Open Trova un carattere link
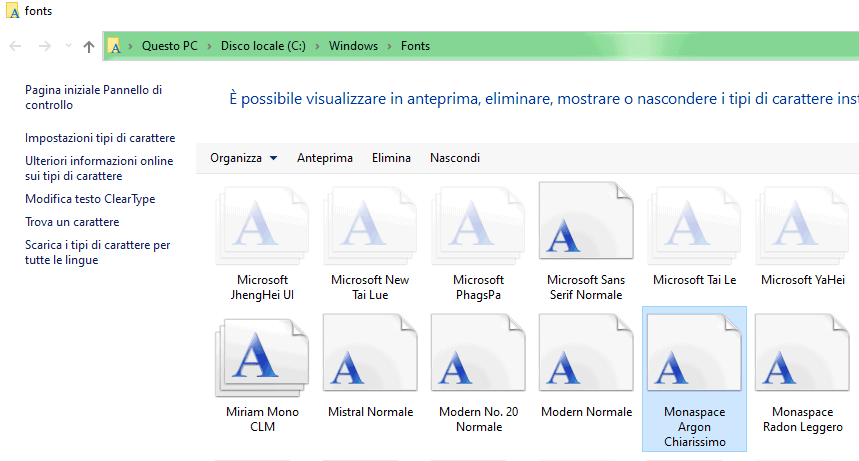This screenshot has width=859, height=461. pos(72,222)
